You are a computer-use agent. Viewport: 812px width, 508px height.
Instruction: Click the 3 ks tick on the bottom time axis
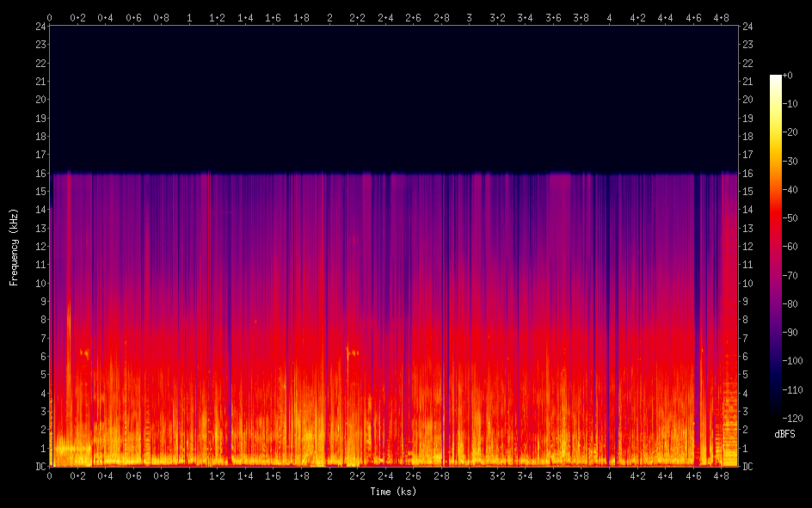coord(470,475)
